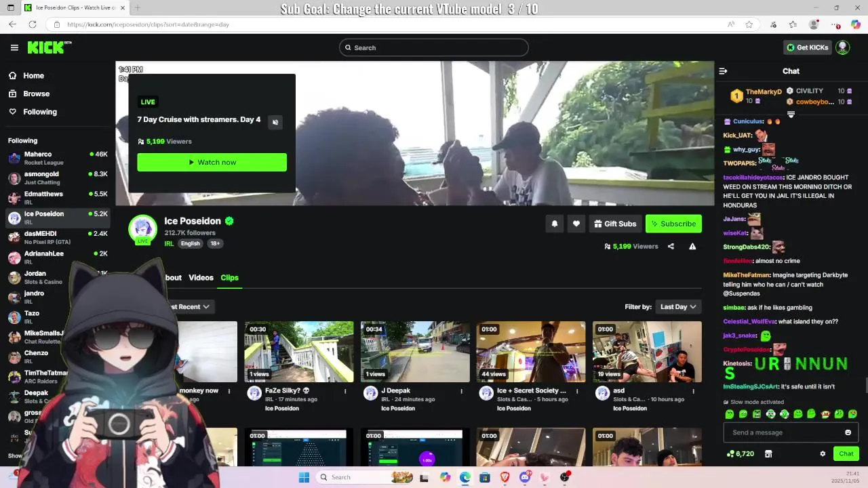Open Discord from taskbar
The image size is (868, 488).
[524, 477]
